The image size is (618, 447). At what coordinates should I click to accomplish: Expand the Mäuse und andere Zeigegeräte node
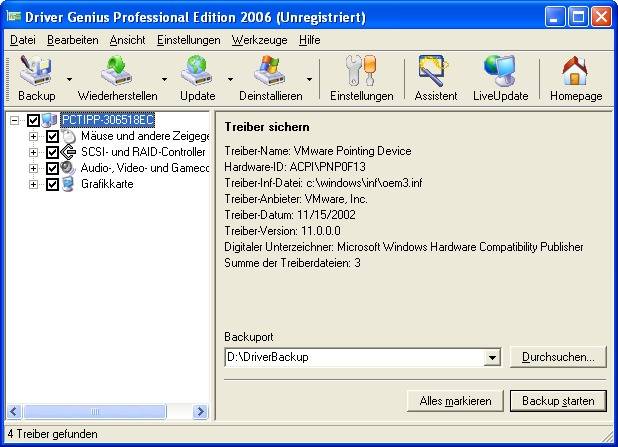tap(34, 136)
